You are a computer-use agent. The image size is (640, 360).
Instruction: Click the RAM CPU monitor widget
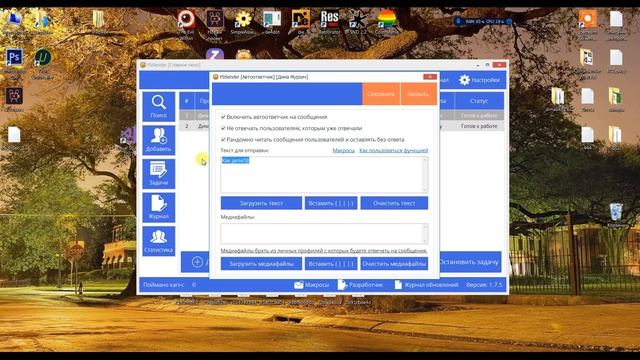(x=484, y=21)
